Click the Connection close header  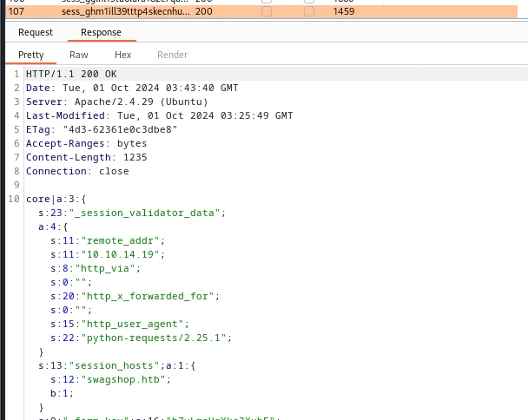tap(77, 171)
